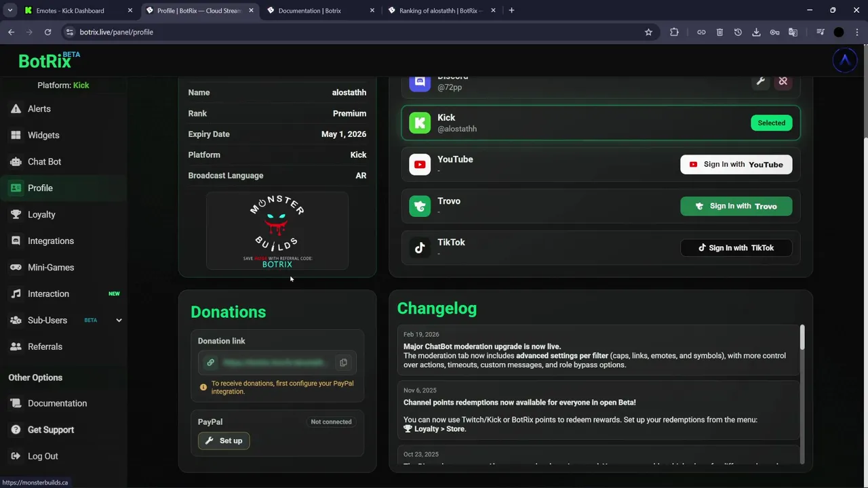Go back in the browser

pyautogui.click(x=11, y=32)
